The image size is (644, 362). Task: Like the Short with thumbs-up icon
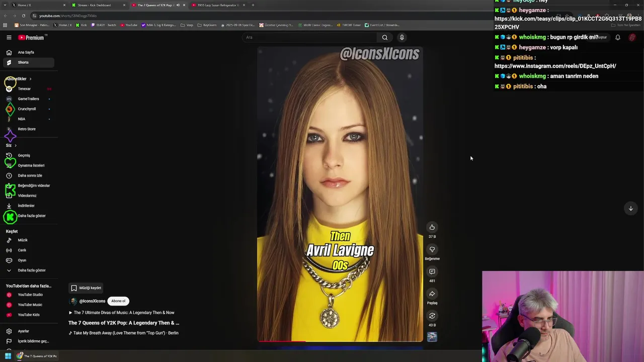[x=432, y=227]
